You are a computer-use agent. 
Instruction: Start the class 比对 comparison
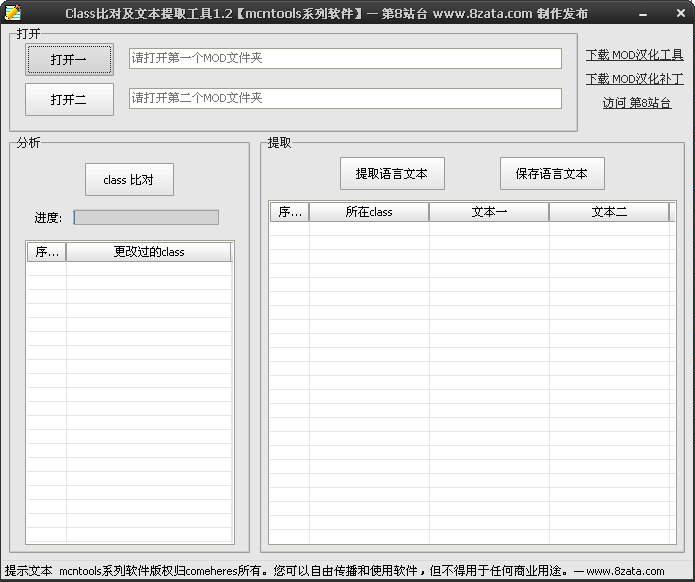pos(129,180)
